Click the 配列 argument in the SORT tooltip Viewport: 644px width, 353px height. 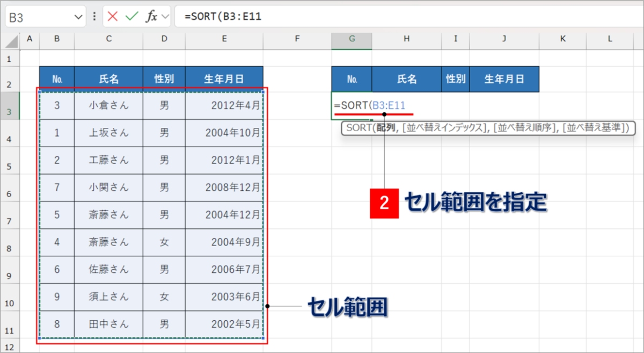[384, 128]
